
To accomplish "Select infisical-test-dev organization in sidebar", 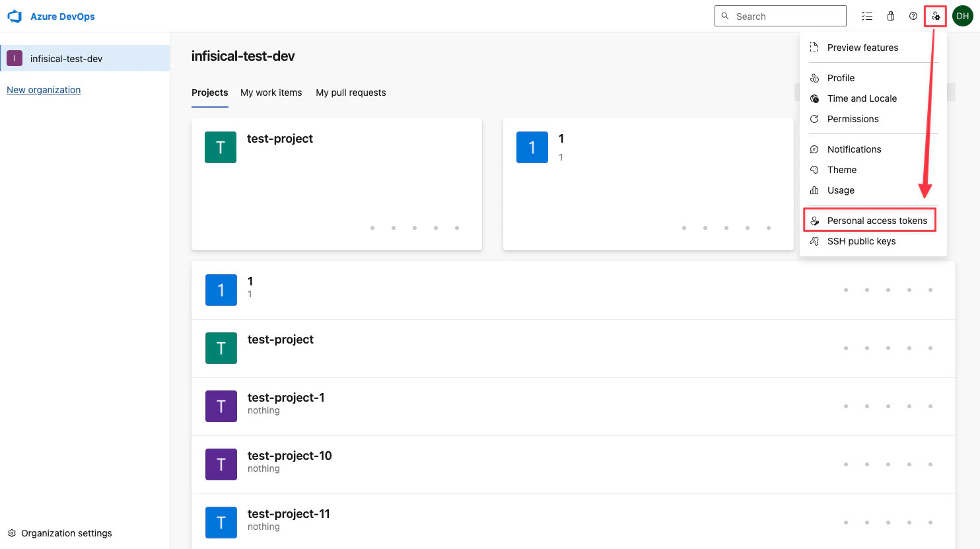I will coord(85,58).
